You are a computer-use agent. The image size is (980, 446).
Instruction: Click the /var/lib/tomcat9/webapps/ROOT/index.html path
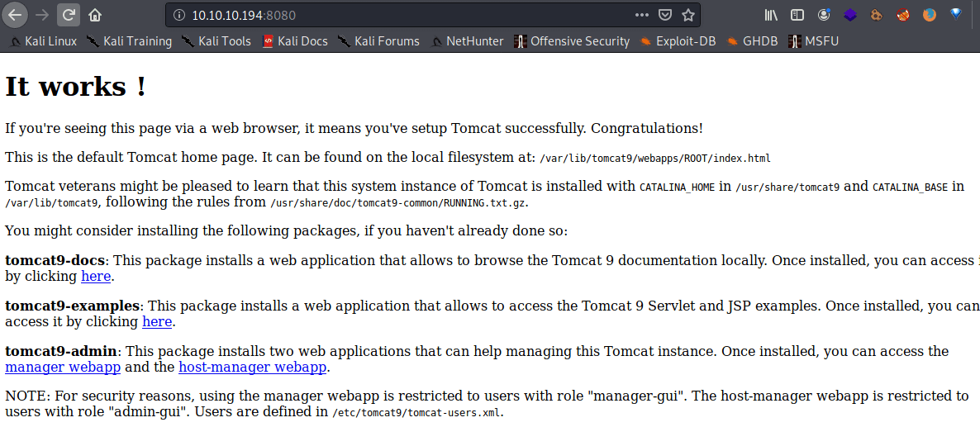pyautogui.click(x=655, y=159)
